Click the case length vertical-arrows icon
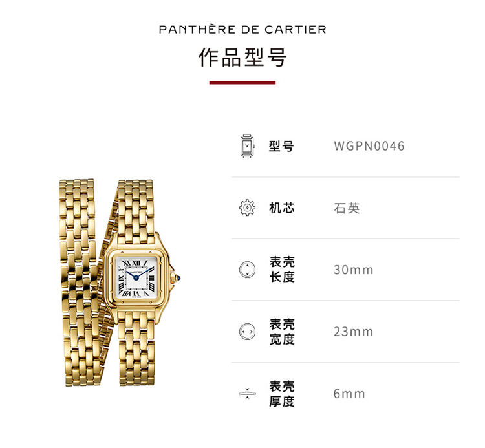The image size is (485, 448). (247, 270)
